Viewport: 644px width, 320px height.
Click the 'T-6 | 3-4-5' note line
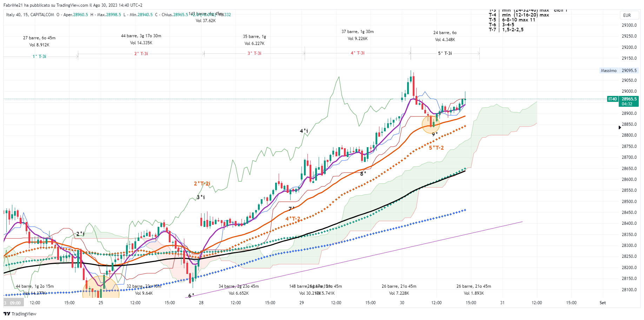pyautogui.click(x=502, y=25)
